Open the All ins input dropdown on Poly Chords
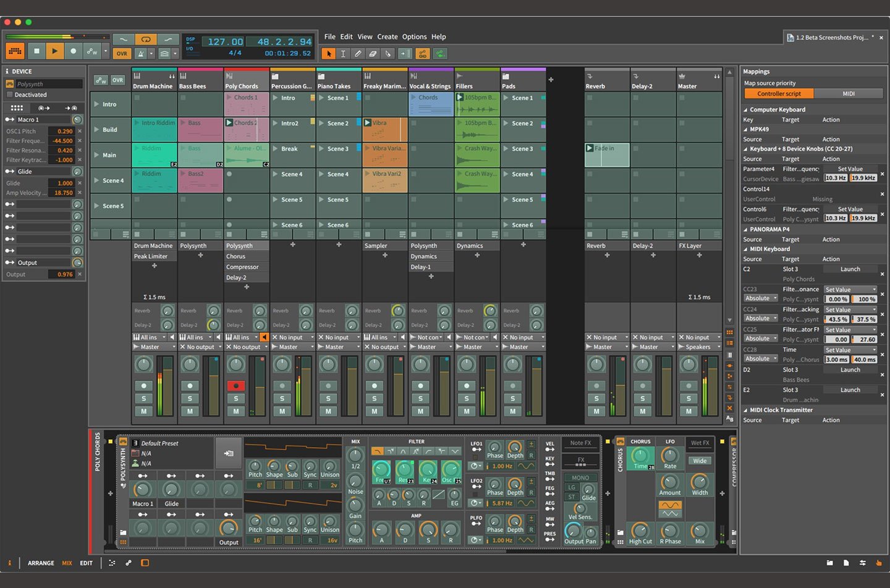 pyautogui.click(x=241, y=337)
